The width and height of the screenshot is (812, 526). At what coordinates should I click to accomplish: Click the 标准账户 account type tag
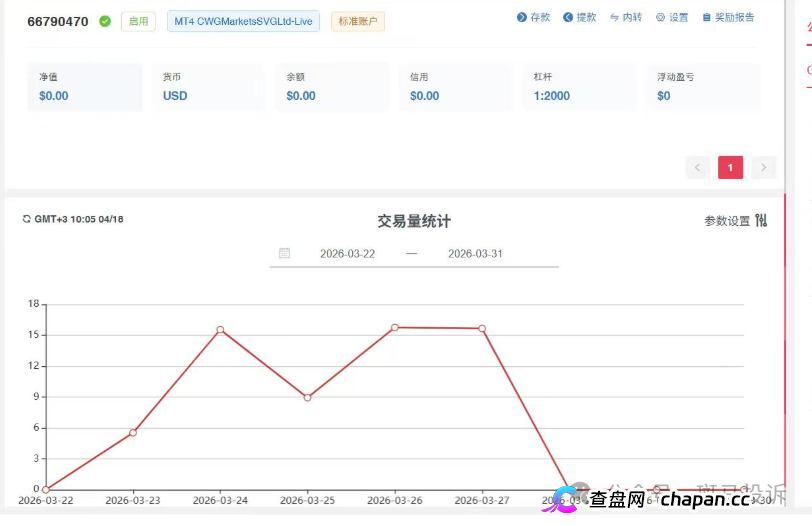pyautogui.click(x=358, y=21)
